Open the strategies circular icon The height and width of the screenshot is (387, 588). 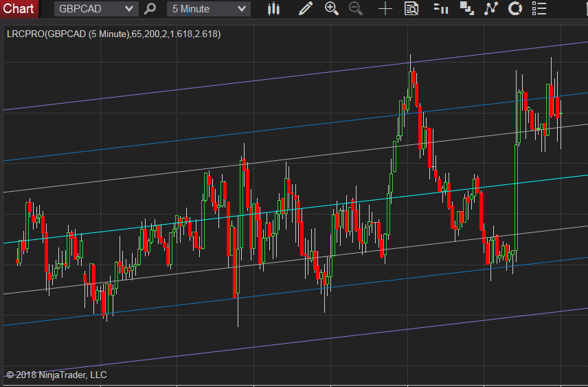coord(515,9)
